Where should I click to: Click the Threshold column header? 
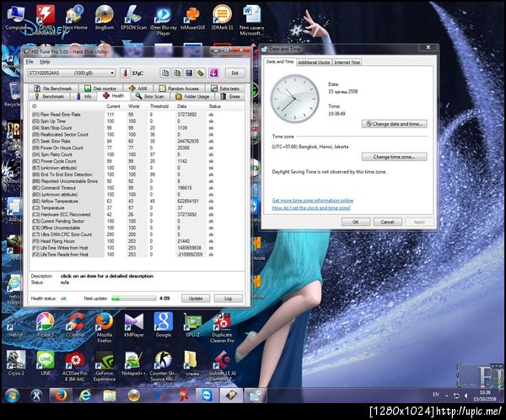[159, 106]
